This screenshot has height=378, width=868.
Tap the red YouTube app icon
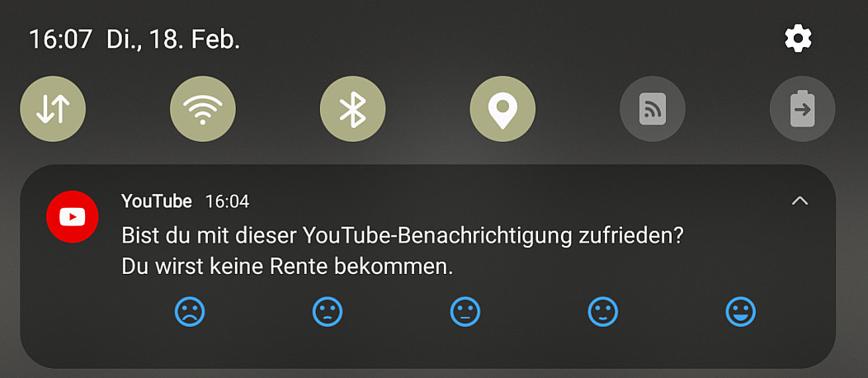click(72, 217)
